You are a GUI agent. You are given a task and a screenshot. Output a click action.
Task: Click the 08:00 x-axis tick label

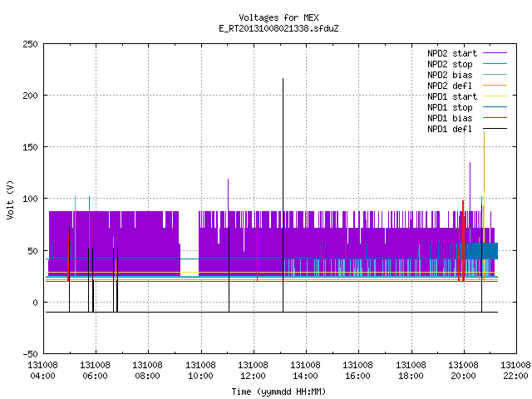[x=148, y=376]
